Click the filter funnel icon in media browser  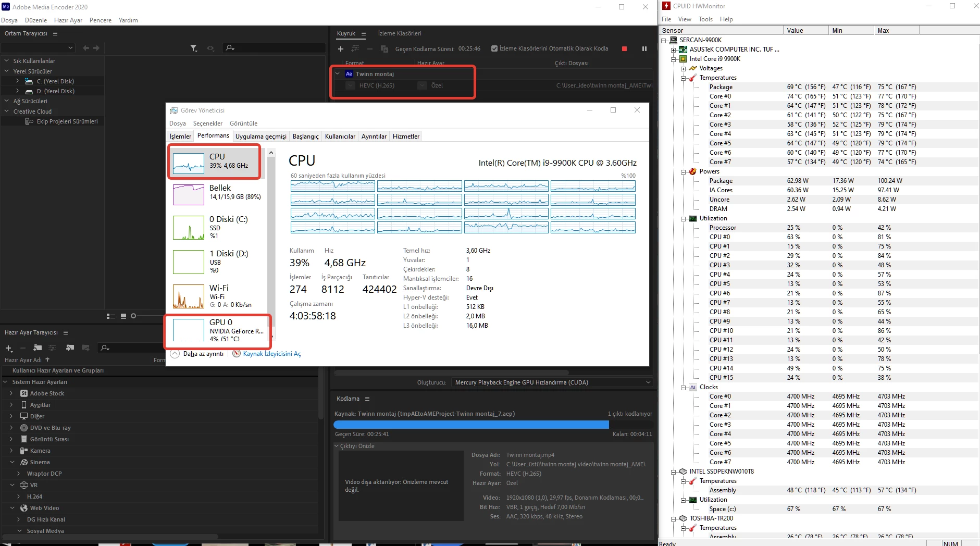(194, 48)
